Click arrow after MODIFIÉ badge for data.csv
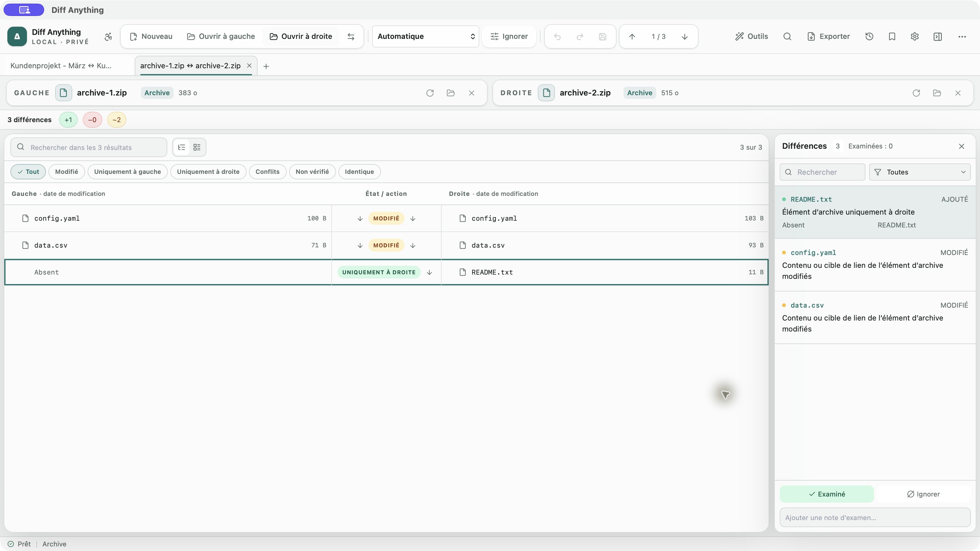Viewport: 980px width, 551px height. coord(413,246)
